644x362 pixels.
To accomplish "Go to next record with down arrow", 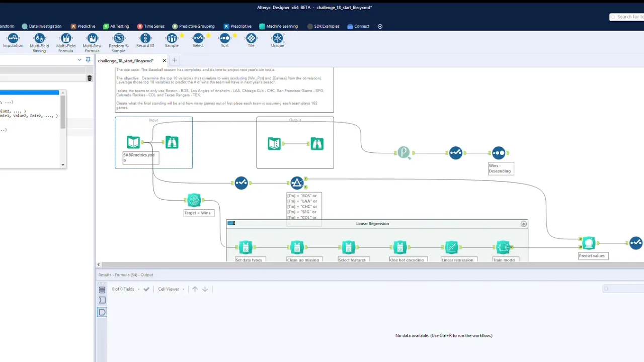I will (205, 289).
